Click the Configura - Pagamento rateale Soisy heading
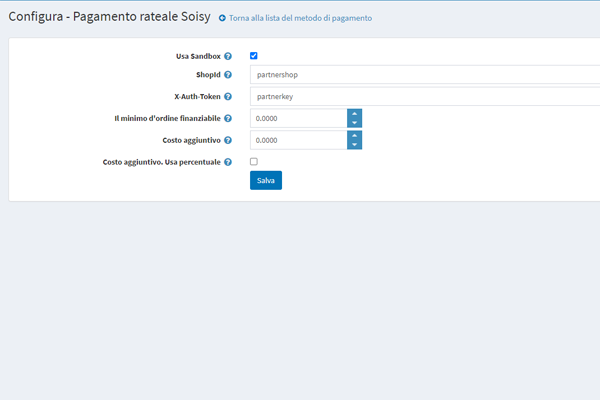 pyautogui.click(x=109, y=16)
